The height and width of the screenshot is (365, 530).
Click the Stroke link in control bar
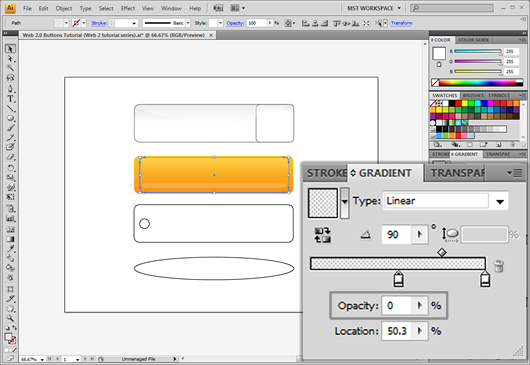click(99, 23)
